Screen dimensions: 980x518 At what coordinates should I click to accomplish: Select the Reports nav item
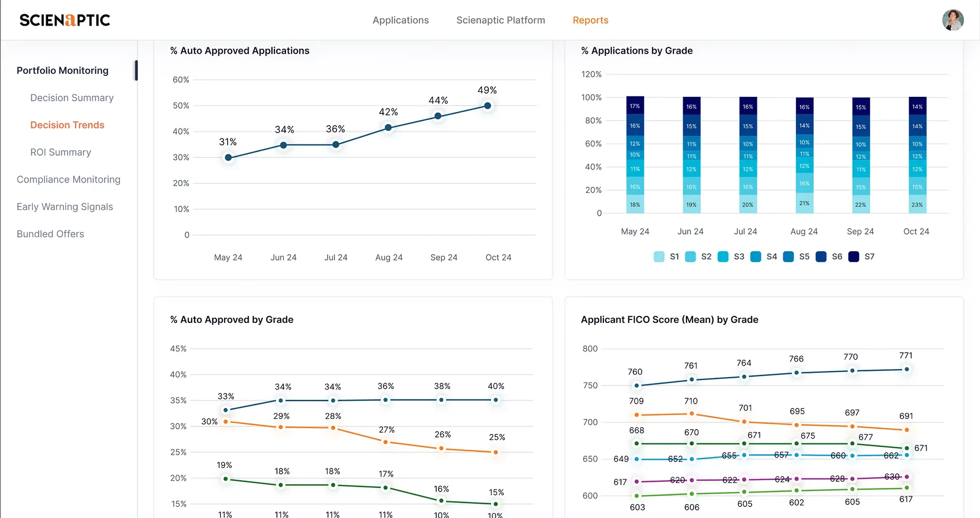pos(590,20)
